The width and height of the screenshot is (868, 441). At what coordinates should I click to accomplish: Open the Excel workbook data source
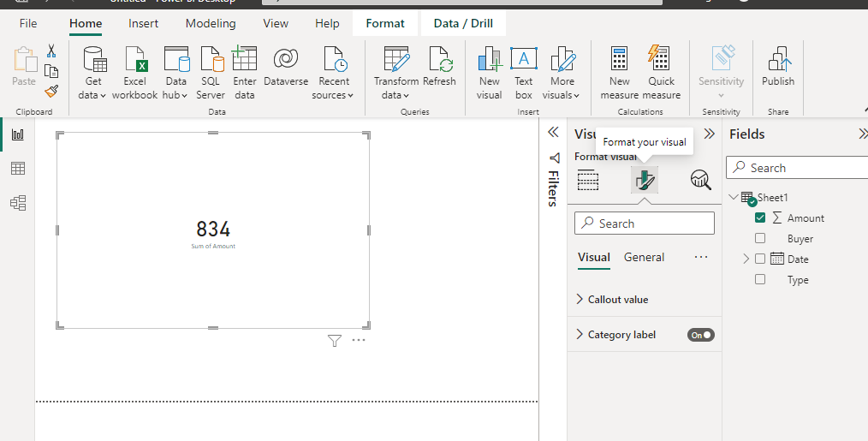point(135,72)
